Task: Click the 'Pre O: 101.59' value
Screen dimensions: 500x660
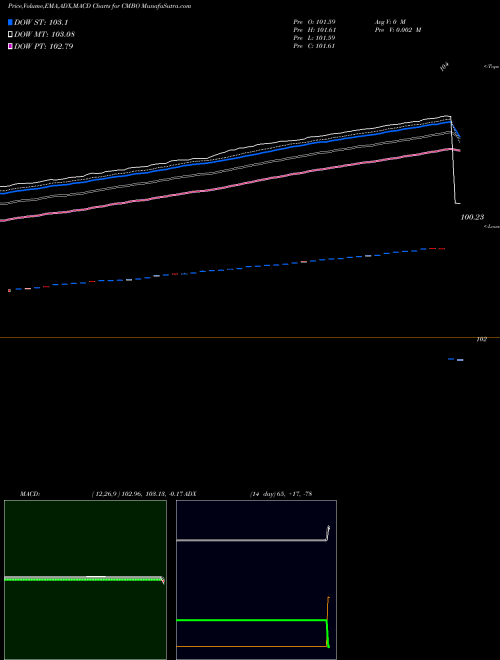Action: click(x=314, y=21)
